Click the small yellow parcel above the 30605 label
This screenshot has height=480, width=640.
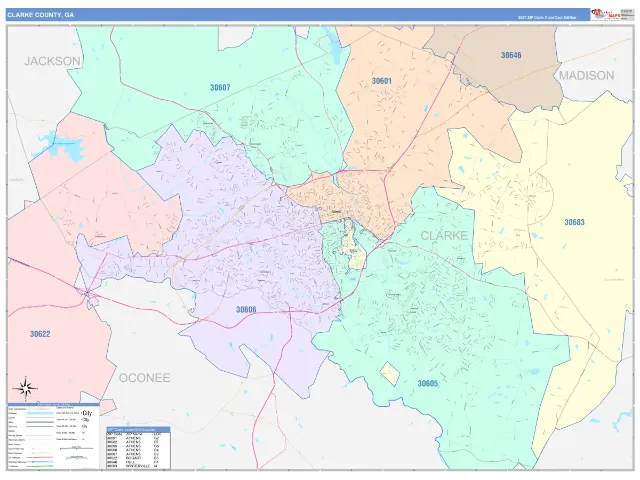pos(389,373)
